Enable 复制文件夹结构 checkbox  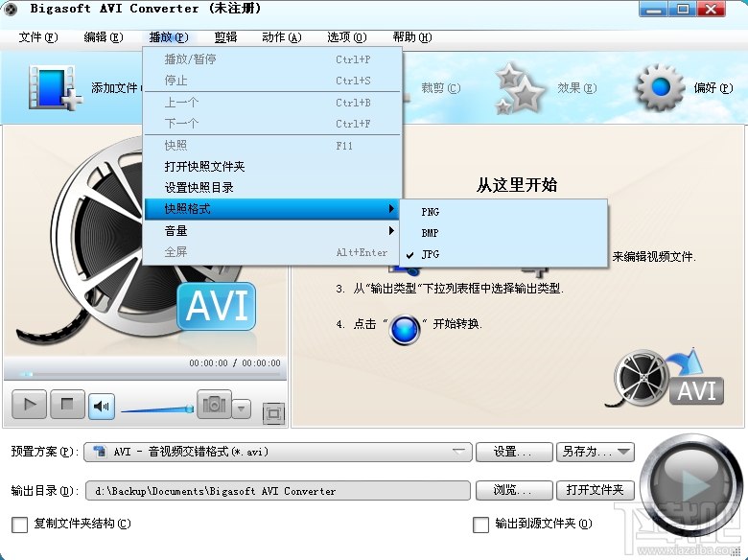[19, 525]
